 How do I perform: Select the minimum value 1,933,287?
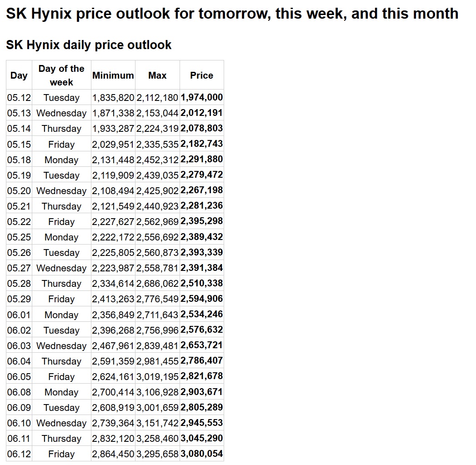(113, 129)
